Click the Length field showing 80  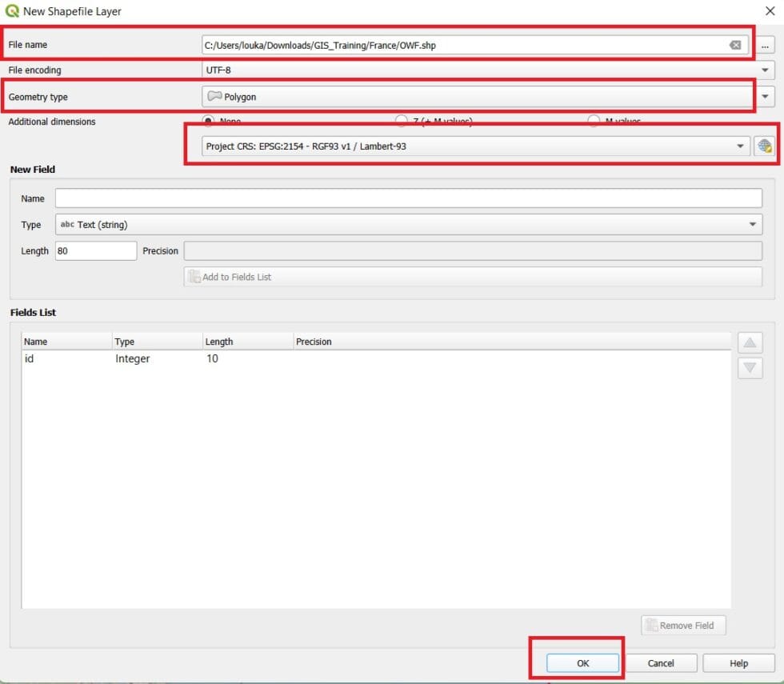coord(96,251)
